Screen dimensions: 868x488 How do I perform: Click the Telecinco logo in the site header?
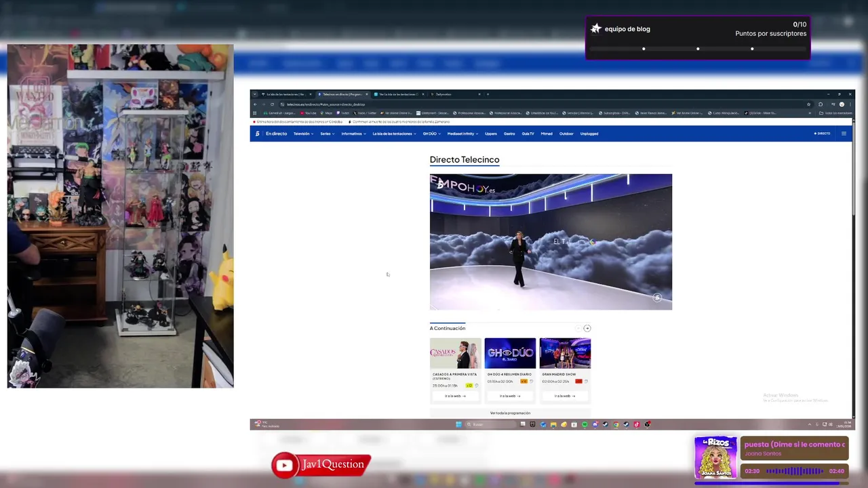258,134
